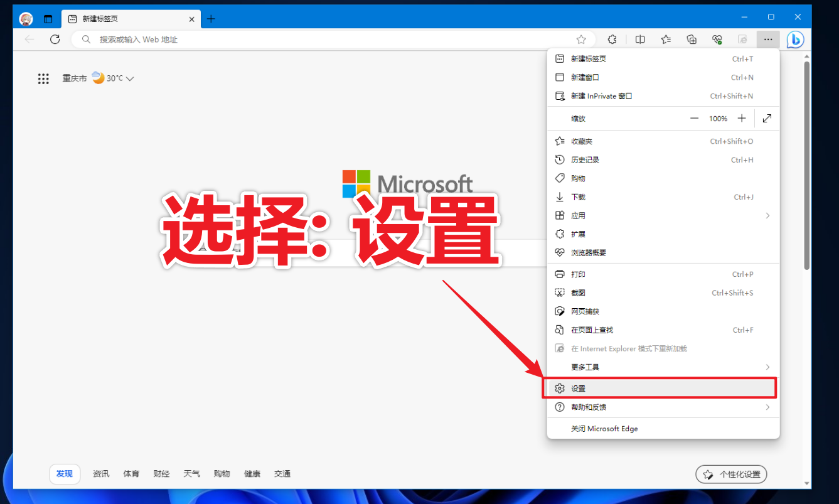
Task: Expand the weather dropdown chevron
Action: tap(130, 79)
